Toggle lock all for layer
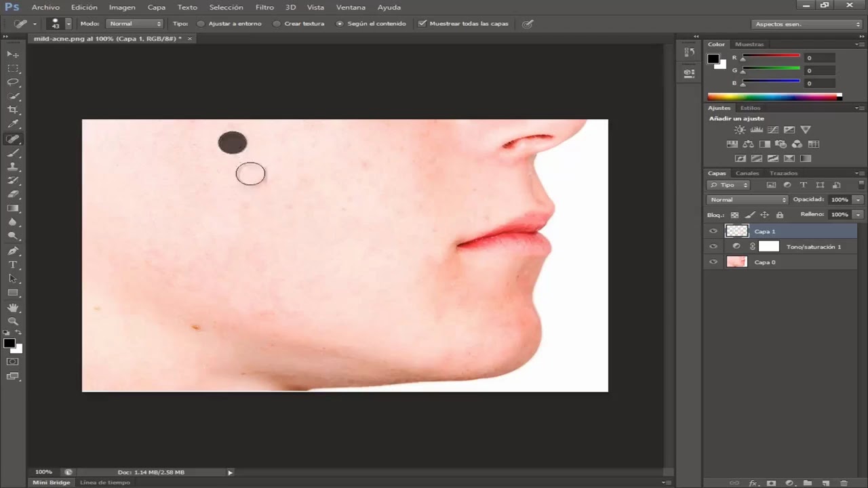 coord(780,215)
